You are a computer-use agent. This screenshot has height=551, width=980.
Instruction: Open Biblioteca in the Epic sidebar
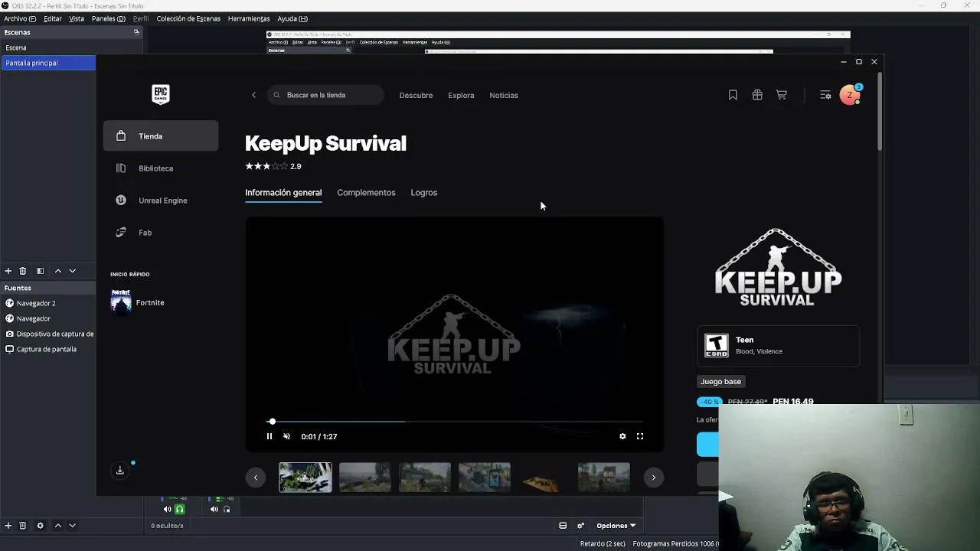(161, 168)
